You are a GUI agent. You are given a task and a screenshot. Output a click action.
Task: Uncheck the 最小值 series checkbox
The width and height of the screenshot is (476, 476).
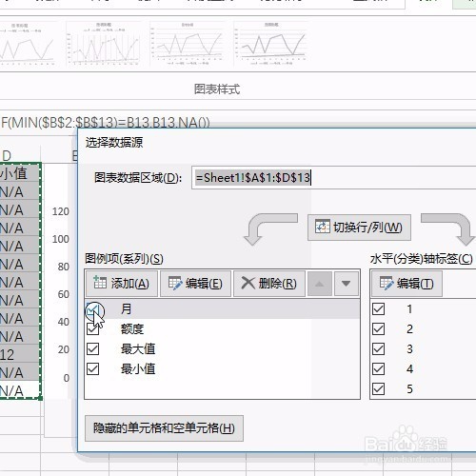pos(92,369)
